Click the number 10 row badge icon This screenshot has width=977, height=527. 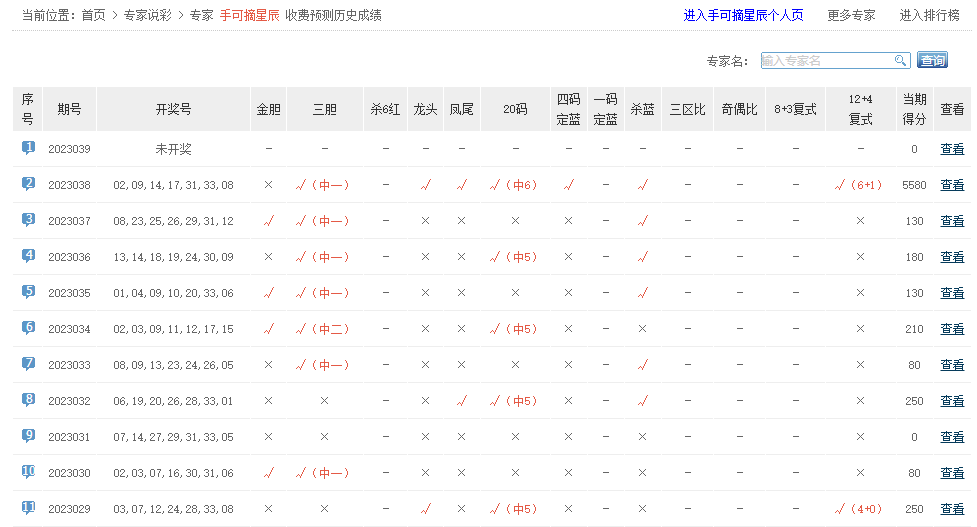[28, 472]
